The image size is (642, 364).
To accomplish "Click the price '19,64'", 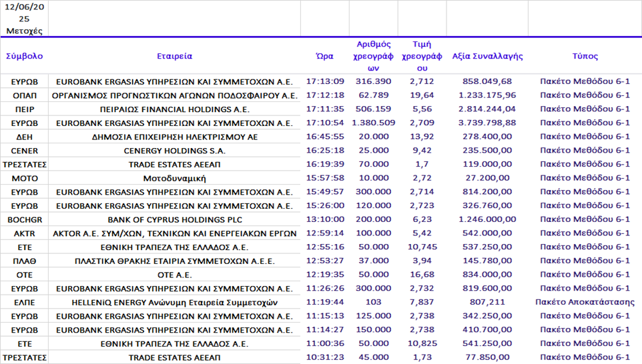I will (x=422, y=95).
